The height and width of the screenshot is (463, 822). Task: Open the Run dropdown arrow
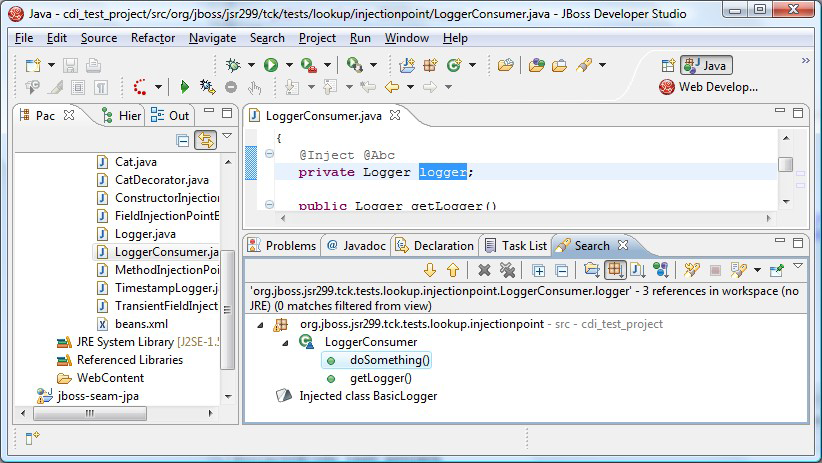[x=289, y=65]
